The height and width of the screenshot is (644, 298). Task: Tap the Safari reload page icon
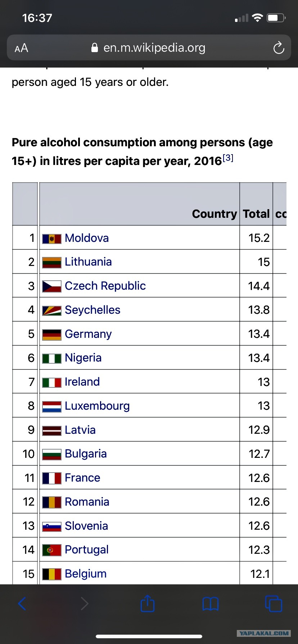point(279,48)
